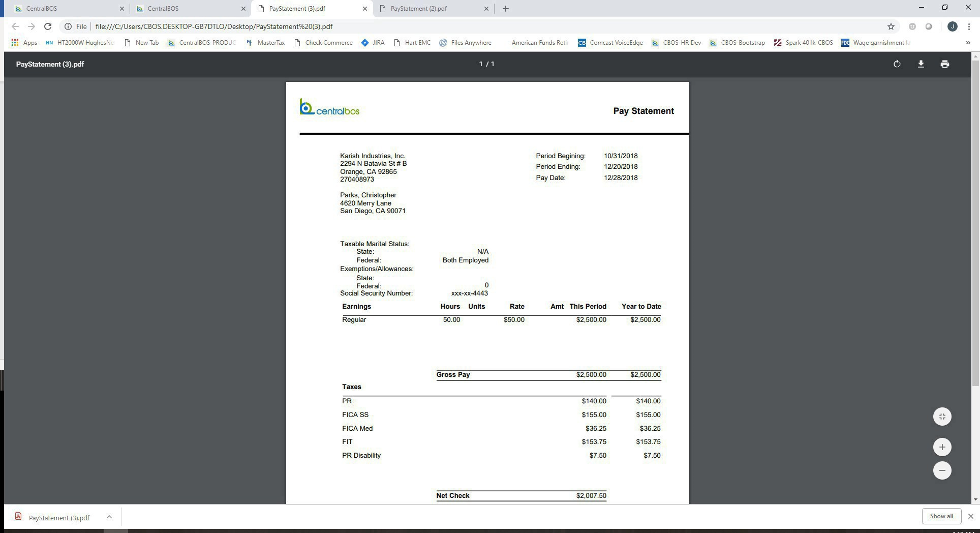Screen dimensions: 980x533
Task: Open the CBOS-HR Dev bookmark
Action: point(676,43)
